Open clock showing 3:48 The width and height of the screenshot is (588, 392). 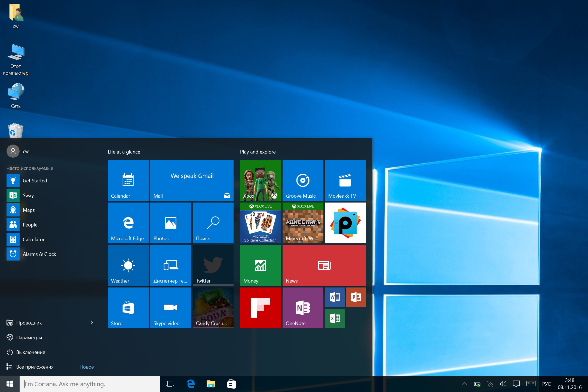point(569,384)
